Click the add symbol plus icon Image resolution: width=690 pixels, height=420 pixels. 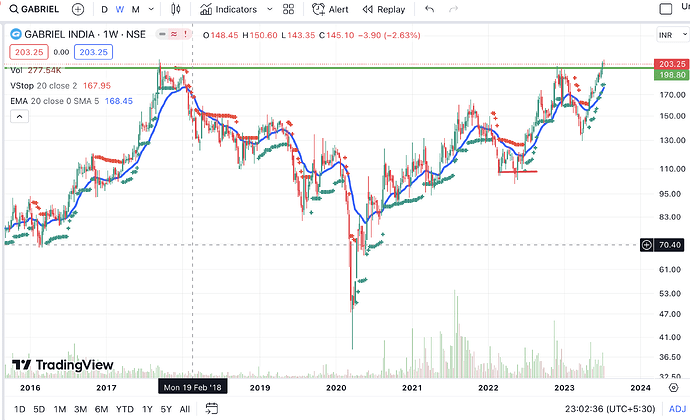pos(78,9)
